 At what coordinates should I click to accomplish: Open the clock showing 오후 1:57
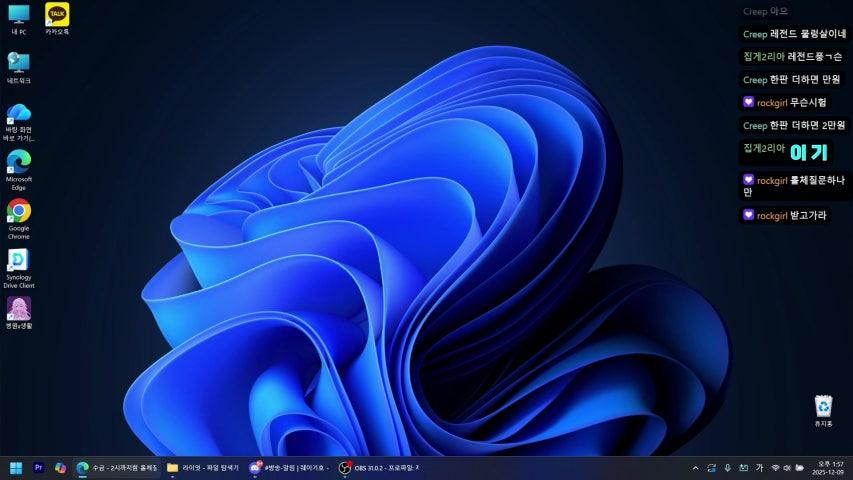coord(827,468)
